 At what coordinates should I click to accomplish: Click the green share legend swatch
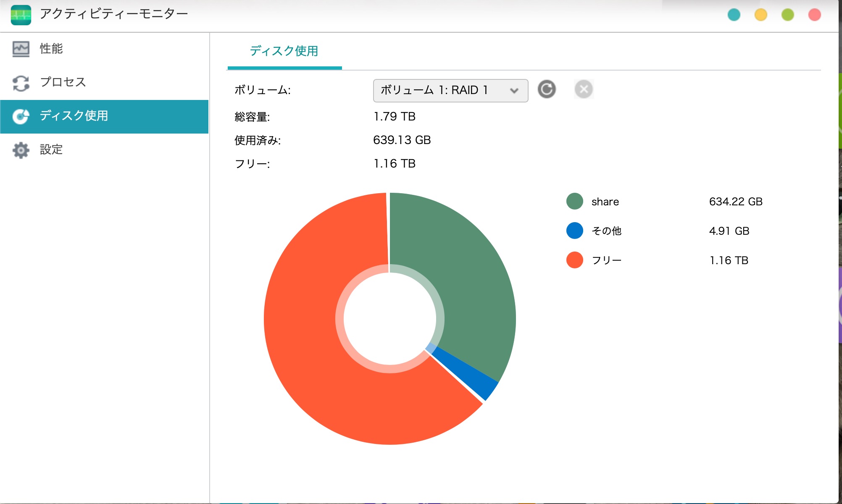(574, 201)
